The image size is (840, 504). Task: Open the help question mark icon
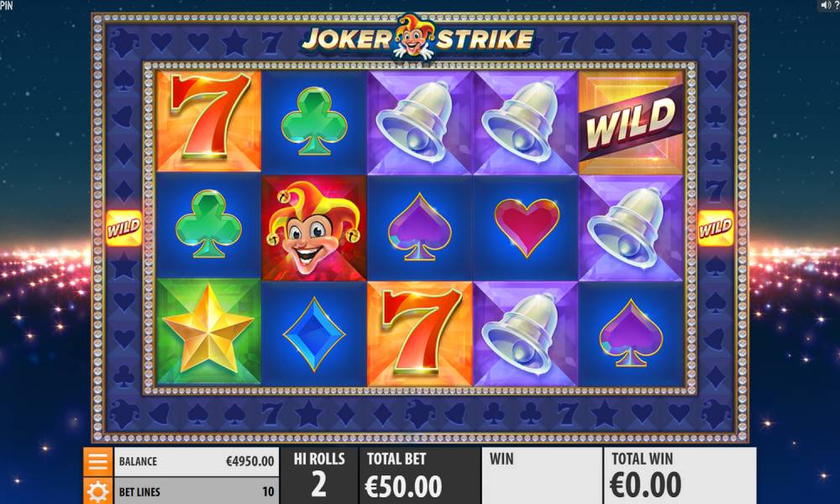(837, 5)
